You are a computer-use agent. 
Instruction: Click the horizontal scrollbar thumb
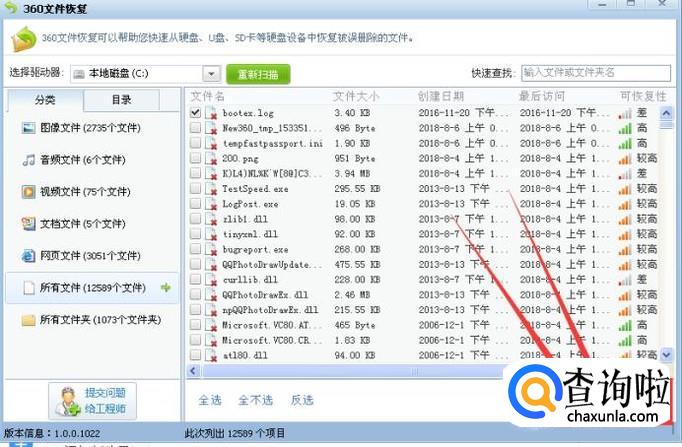(x=352, y=371)
